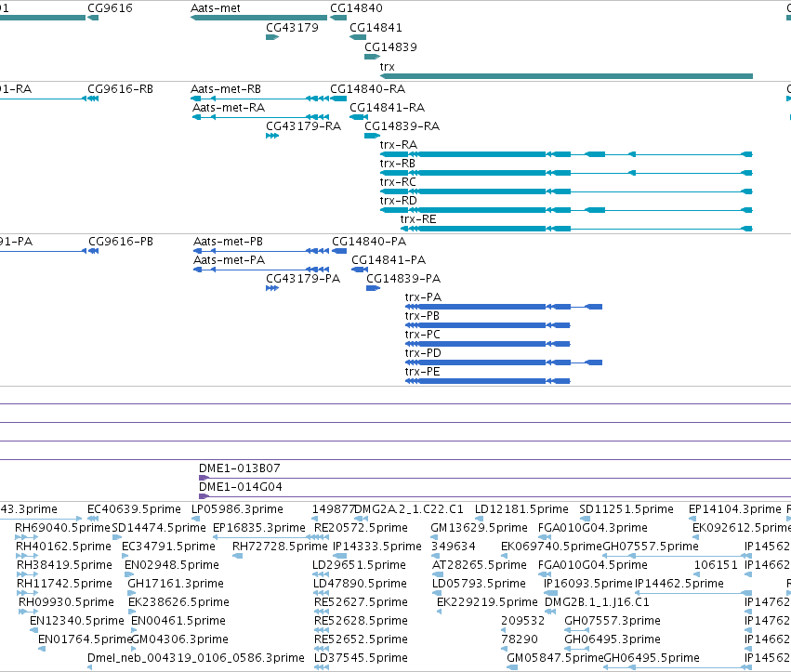Select the CG14841 gene label

(376, 27)
